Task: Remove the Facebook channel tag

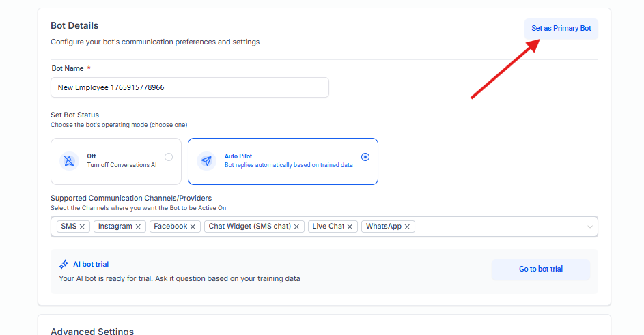Action: [193, 227]
